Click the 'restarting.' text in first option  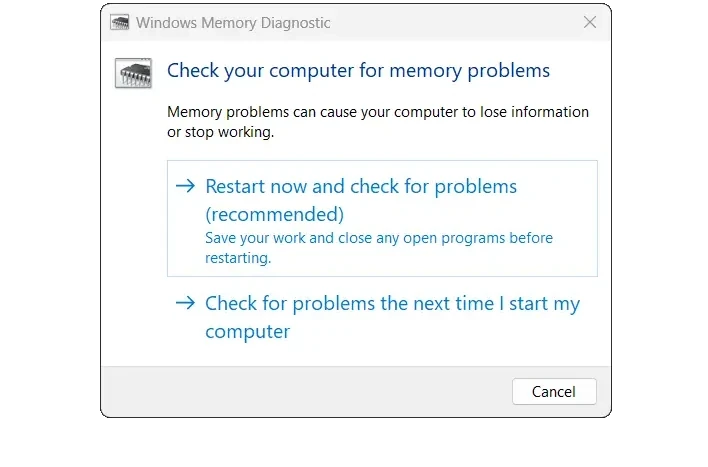238,258
